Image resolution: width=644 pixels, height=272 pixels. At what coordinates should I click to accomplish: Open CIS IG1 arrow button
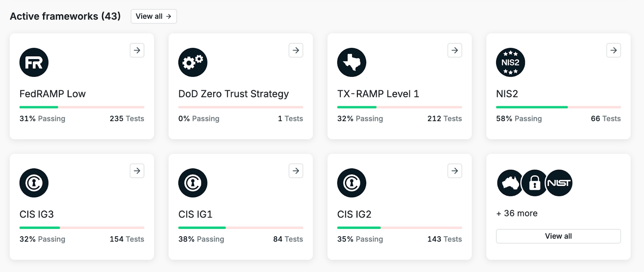coord(296,171)
